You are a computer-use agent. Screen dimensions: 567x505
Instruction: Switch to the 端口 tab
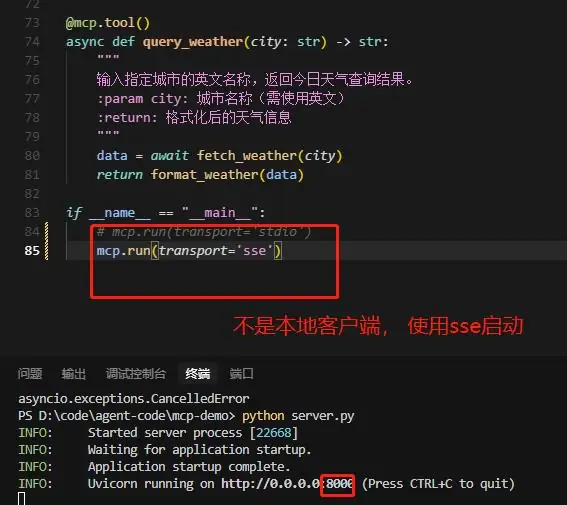pos(242,373)
